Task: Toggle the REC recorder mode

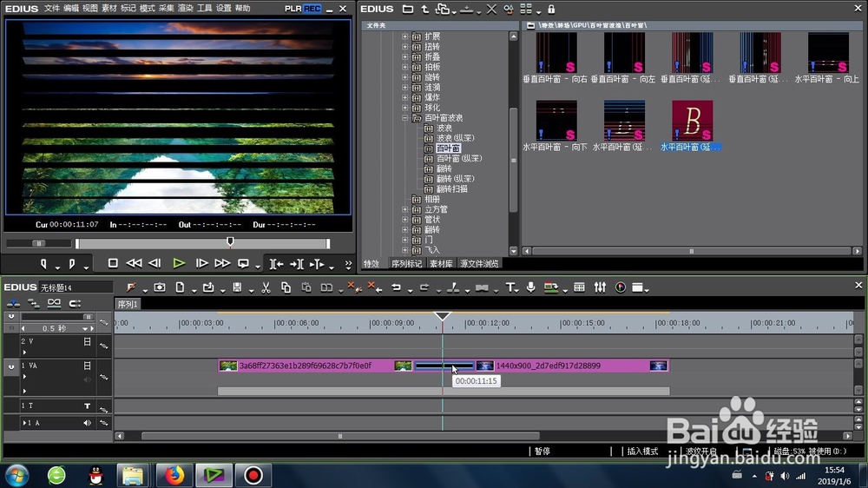Action: (x=312, y=9)
